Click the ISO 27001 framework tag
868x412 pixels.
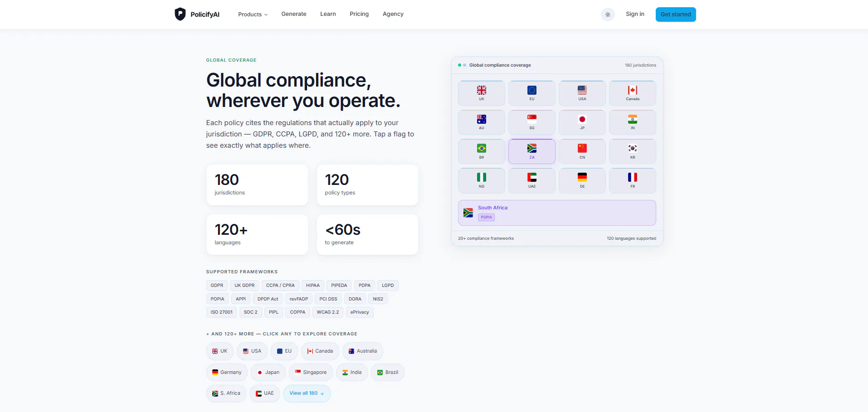221,312
